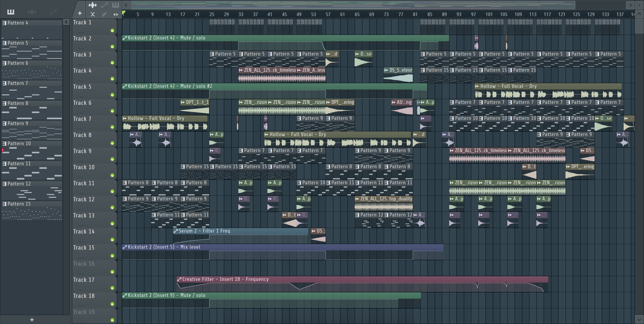Click the red arrow marker beside Pattern 10
Viewport: 644px width, 324px height.
tap(3, 150)
